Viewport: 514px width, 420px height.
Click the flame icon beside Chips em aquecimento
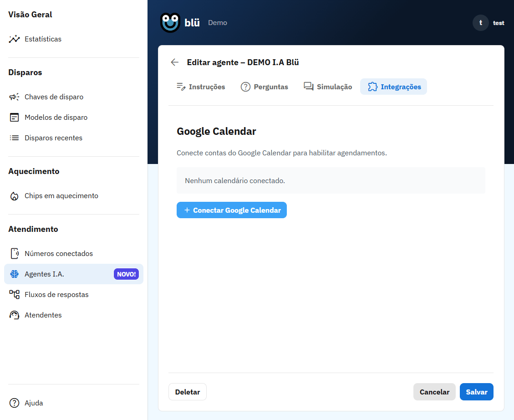click(x=14, y=196)
